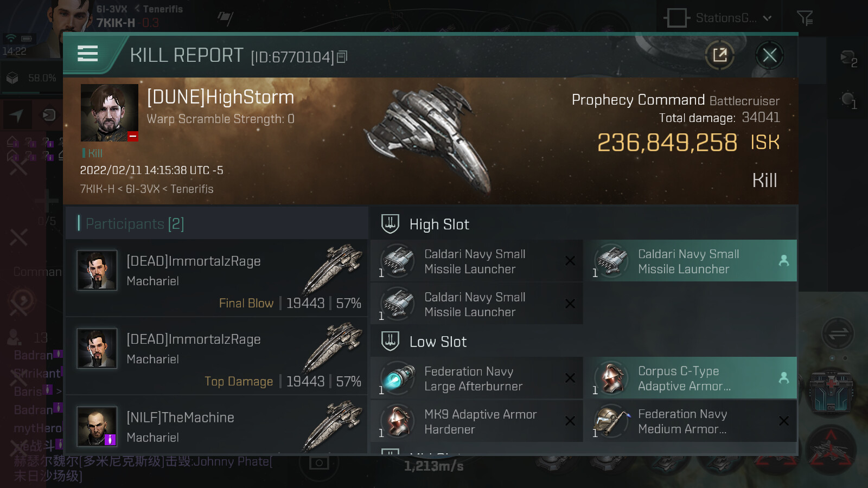868x488 pixels.
Task: Click Federation Navy Large Afterburner module icon
Action: click(x=398, y=378)
